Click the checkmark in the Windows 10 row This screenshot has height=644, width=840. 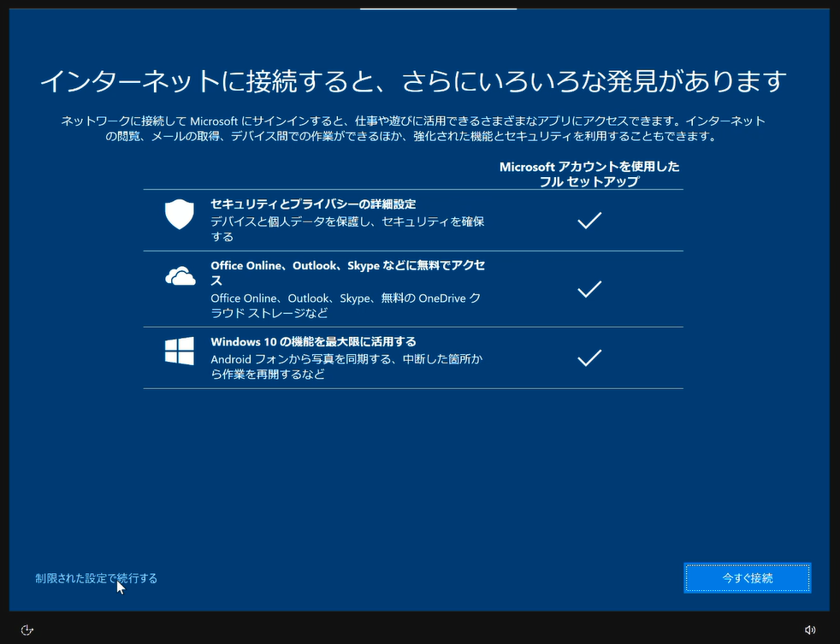[589, 357]
